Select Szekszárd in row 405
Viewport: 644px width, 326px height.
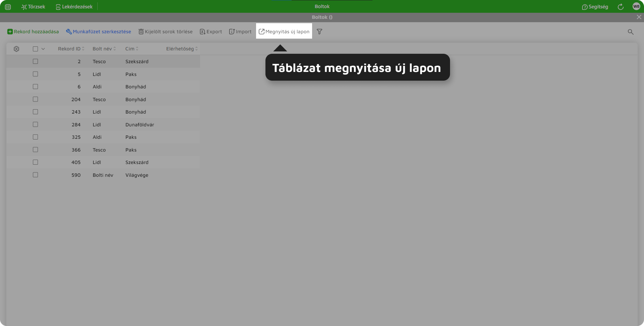137,162
